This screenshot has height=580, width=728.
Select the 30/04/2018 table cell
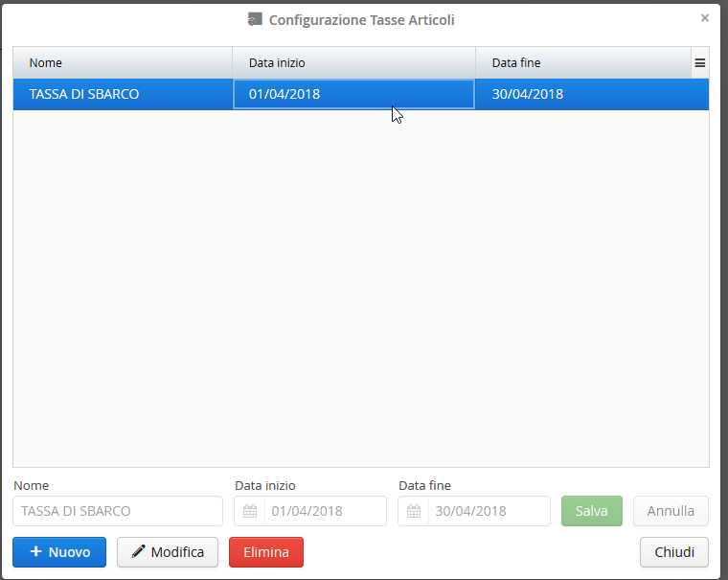592,94
